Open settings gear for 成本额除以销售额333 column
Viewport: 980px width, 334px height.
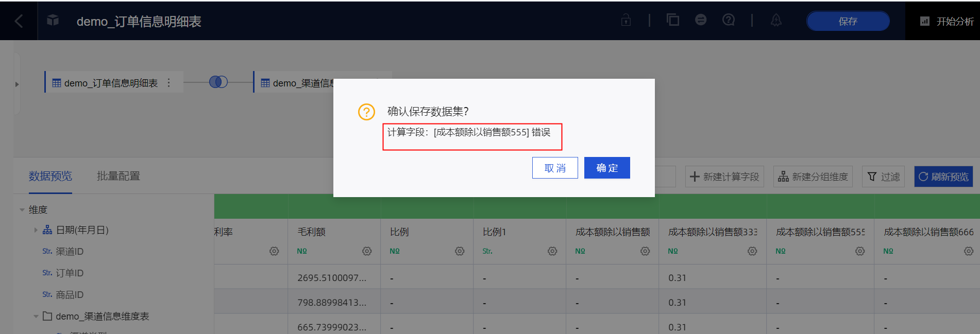click(x=752, y=251)
